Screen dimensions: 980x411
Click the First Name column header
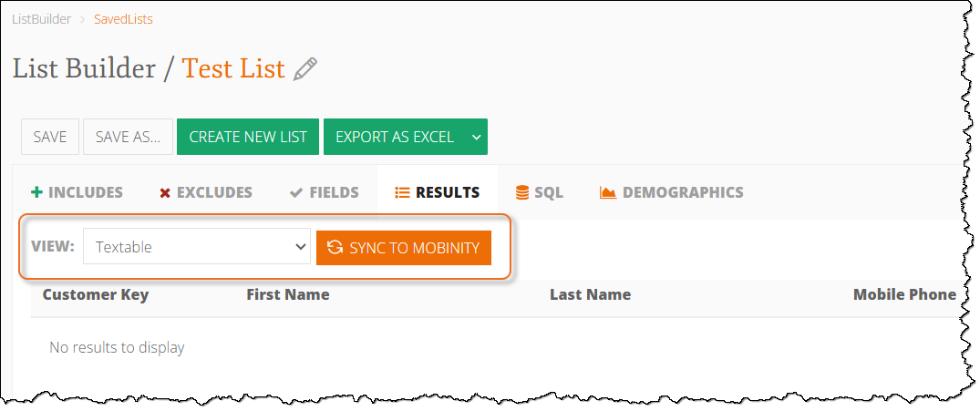[x=288, y=294]
